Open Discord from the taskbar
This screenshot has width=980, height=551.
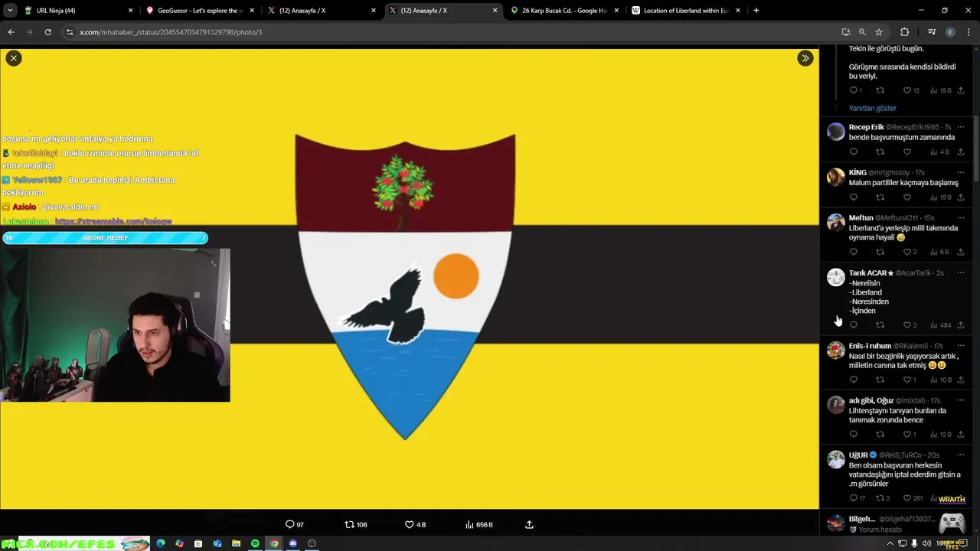coord(292,543)
